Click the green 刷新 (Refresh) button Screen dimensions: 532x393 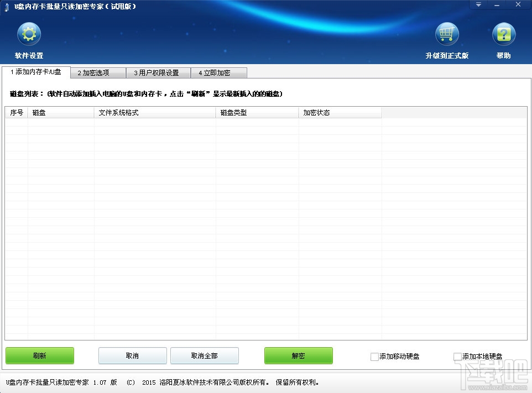pos(39,355)
